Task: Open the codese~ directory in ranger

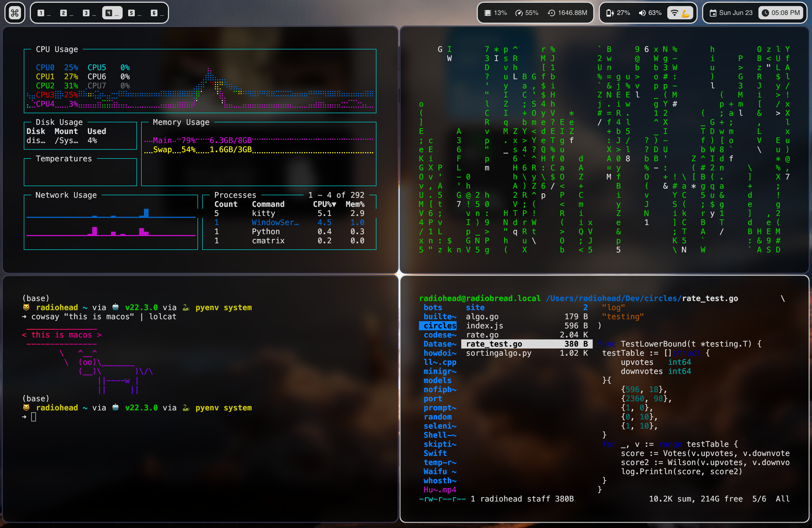Action: (x=440, y=335)
